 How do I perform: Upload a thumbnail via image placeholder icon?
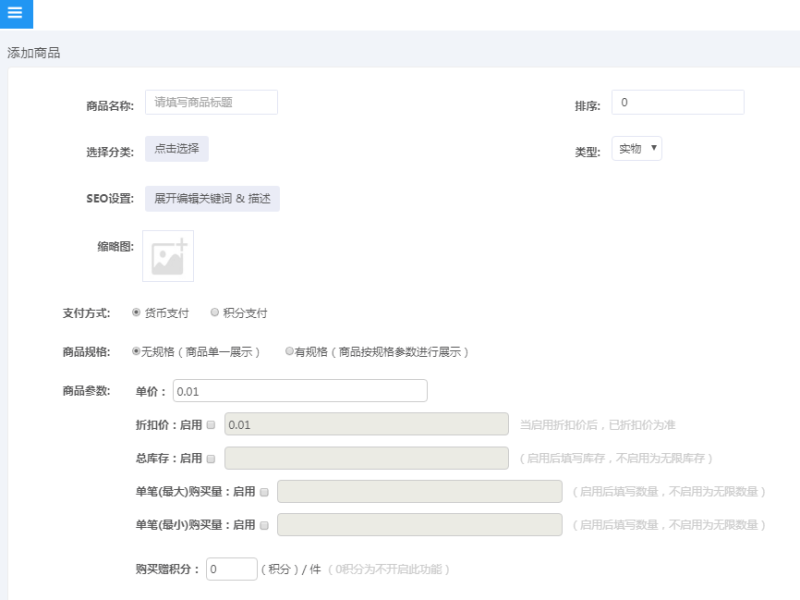click(168, 256)
